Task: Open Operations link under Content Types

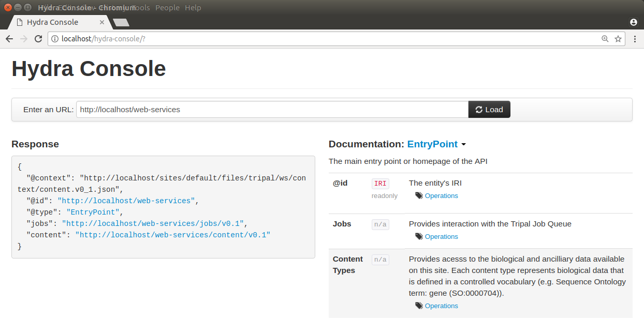Action: pos(441,306)
